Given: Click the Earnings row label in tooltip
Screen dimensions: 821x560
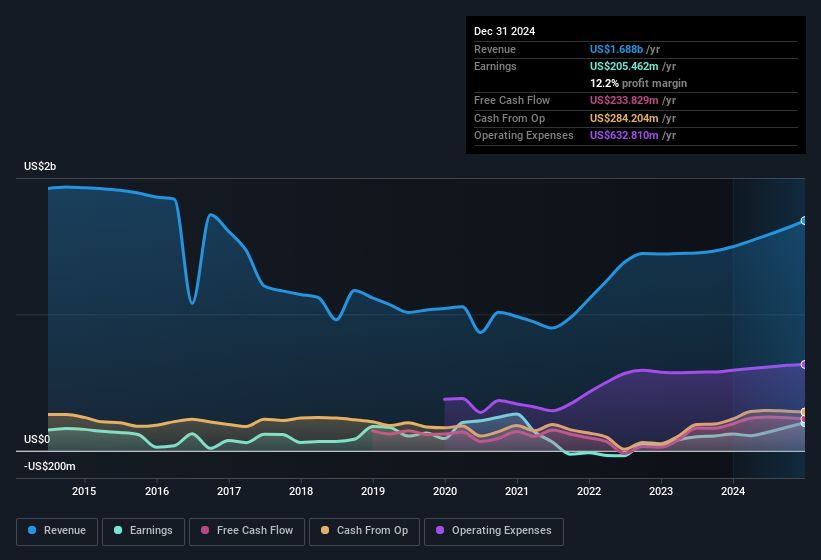Looking at the screenshot, I should pos(495,66).
